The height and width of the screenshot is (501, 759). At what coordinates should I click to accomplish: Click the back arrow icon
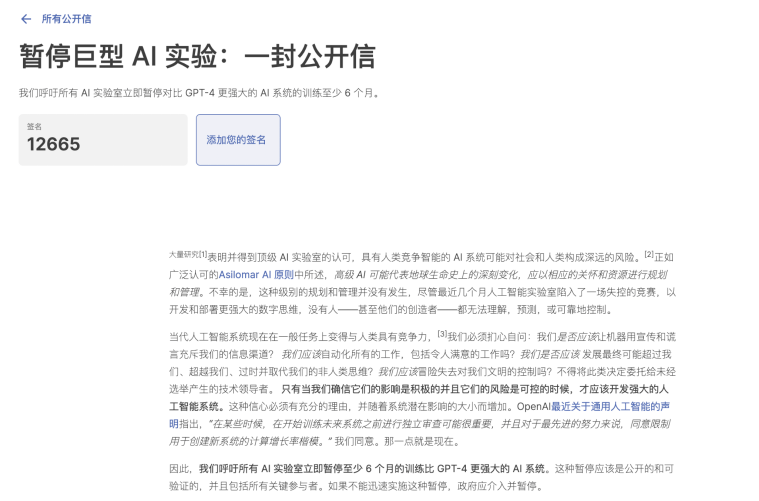pyautogui.click(x=26, y=19)
